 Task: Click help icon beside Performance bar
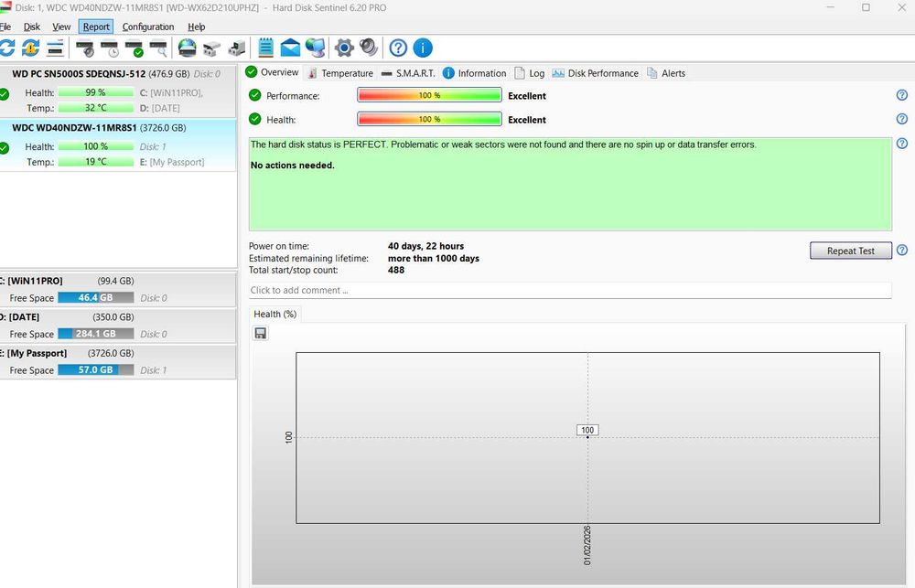[x=902, y=95]
